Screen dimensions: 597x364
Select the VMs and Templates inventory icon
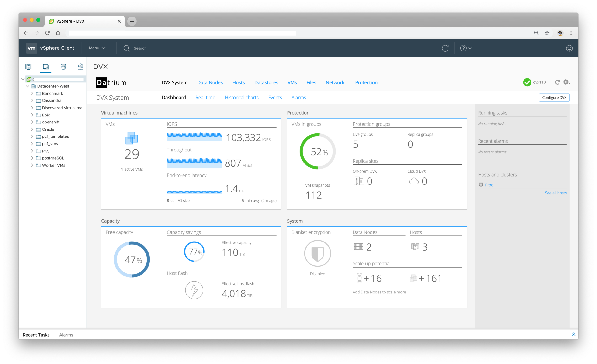pos(46,66)
